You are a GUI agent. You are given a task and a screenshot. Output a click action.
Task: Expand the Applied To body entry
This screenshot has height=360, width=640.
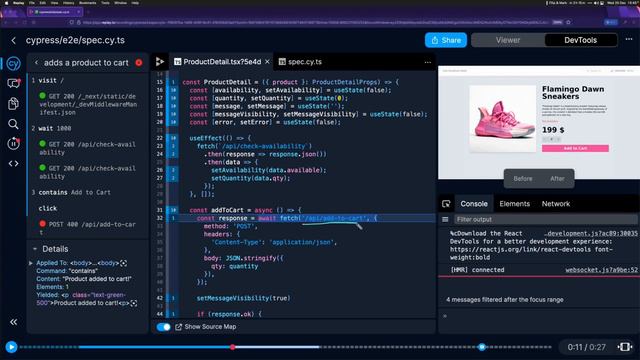point(31,263)
